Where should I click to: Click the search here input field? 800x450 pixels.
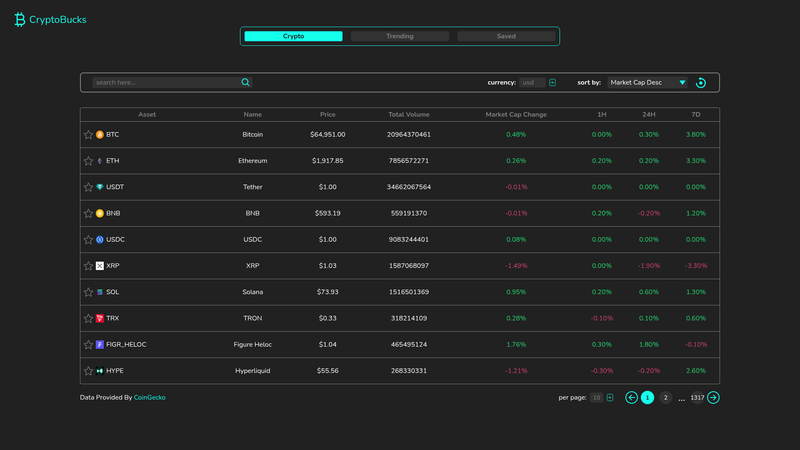pos(166,82)
